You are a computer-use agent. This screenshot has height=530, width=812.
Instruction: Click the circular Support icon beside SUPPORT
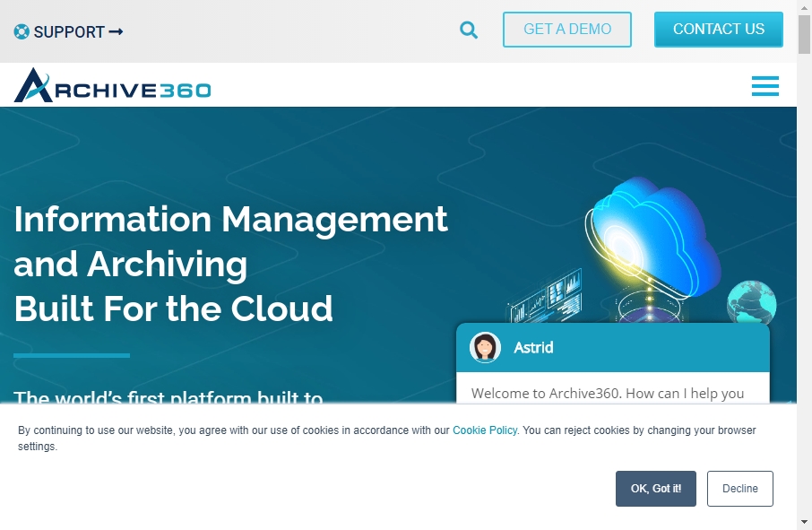pyautogui.click(x=20, y=31)
